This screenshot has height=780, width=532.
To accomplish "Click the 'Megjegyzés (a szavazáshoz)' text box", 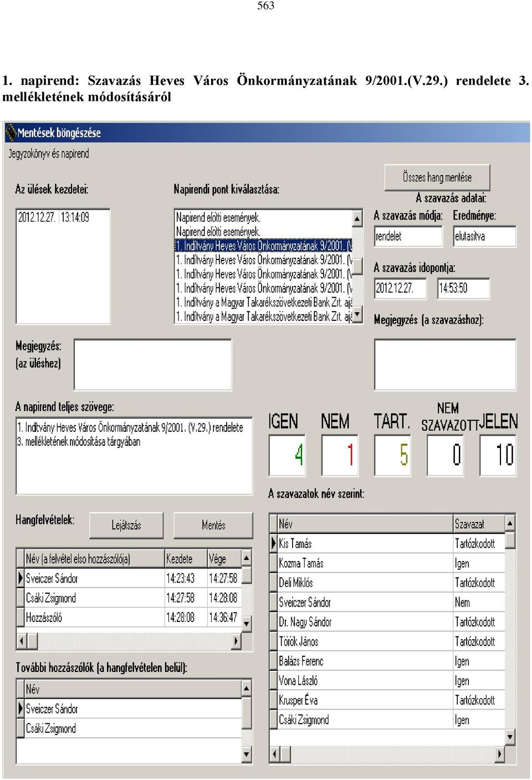I will (445, 365).
